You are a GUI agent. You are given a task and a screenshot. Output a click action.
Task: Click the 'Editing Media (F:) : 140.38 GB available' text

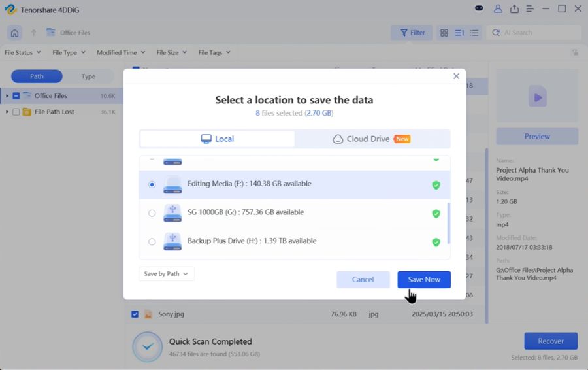click(250, 184)
